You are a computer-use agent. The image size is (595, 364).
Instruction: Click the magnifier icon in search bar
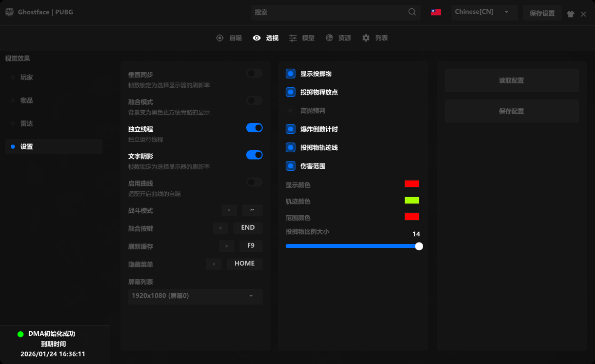(412, 12)
